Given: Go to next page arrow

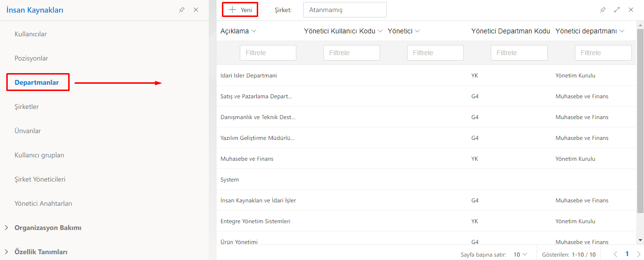Looking at the screenshot, I should click(638, 254).
